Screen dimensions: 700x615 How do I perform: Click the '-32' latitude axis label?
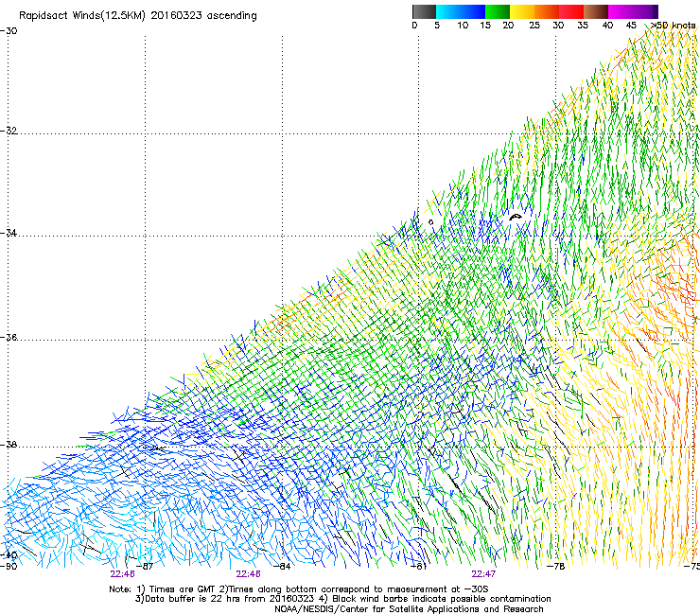coord(9,131)
